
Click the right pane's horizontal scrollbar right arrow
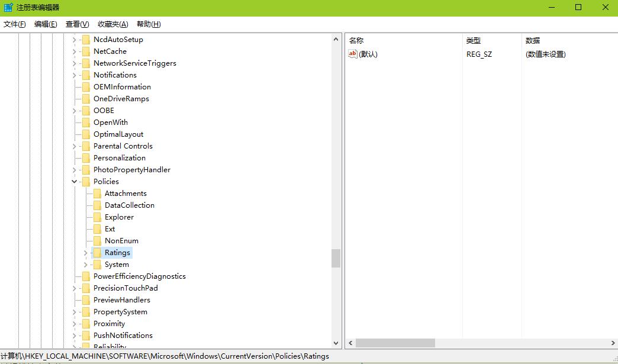613,343
